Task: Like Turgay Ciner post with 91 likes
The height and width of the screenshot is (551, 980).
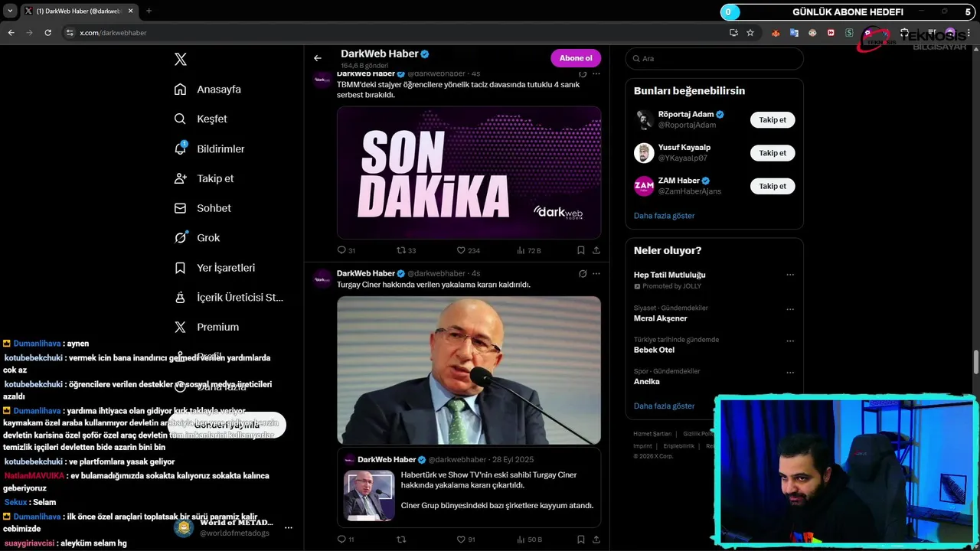Action: coord(465,540)
